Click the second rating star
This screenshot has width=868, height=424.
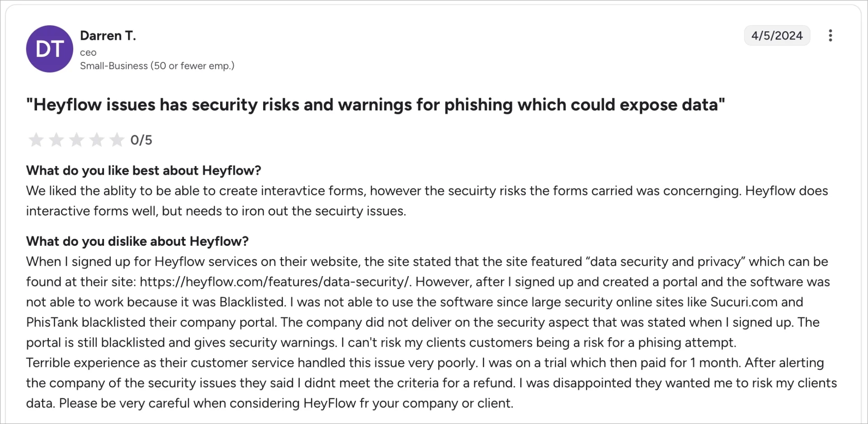(x=56, y=140)
